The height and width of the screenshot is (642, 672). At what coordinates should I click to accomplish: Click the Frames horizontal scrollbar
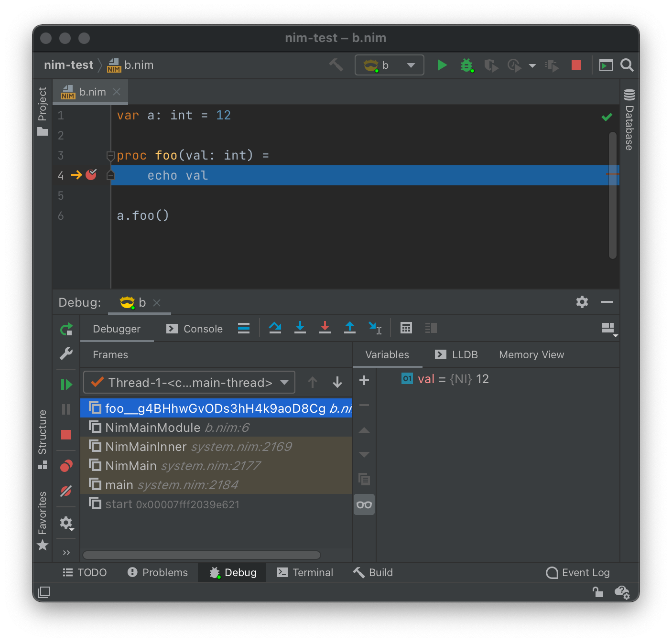pos(202,555)
